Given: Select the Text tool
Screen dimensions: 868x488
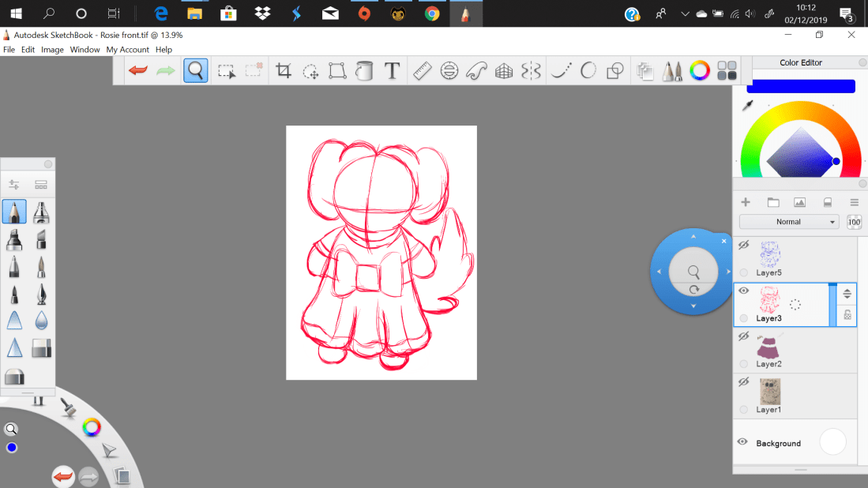Looking at the screenshot, I should [392, 71].
